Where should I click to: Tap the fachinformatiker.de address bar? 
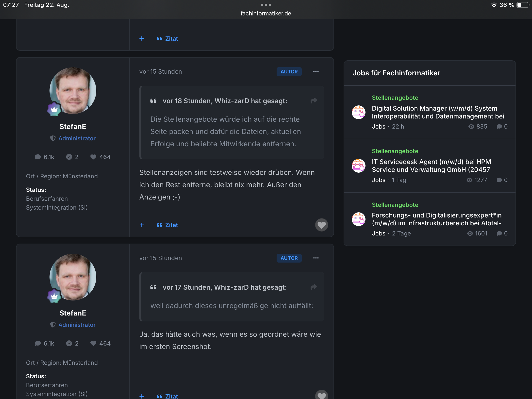(x=266, y=14)
